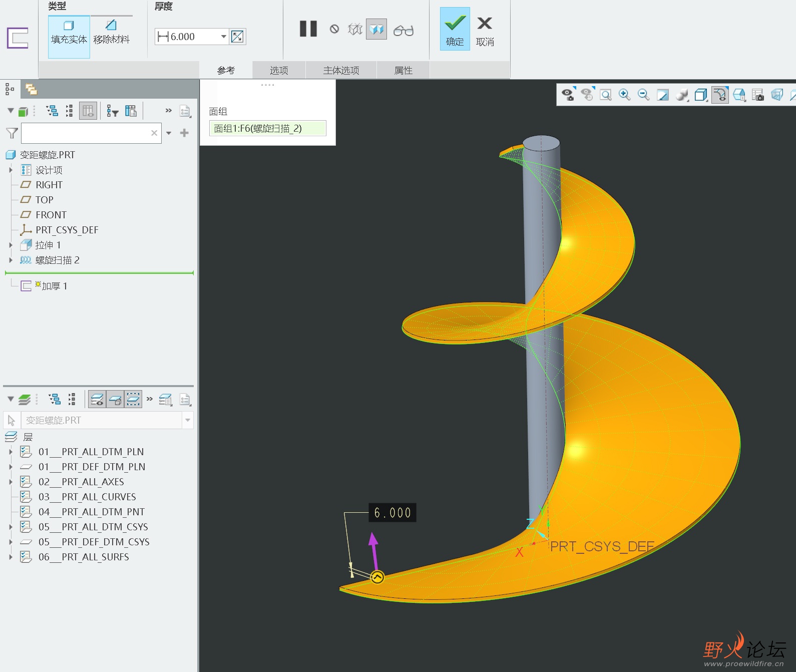The image size is (796, 672).
Task: Switch to the 主体选项 tab
Action: [x=341, y=70]
